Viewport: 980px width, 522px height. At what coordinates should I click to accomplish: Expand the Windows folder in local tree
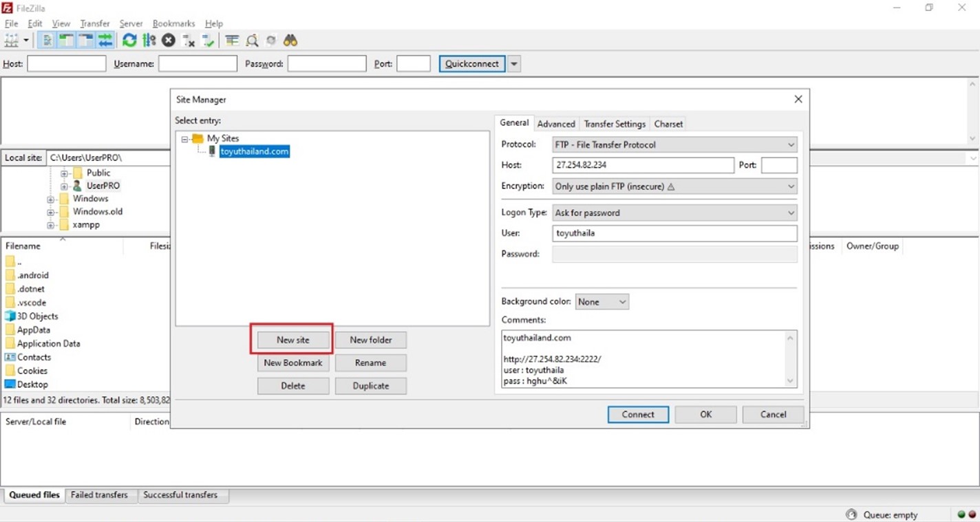coord(50,199)
